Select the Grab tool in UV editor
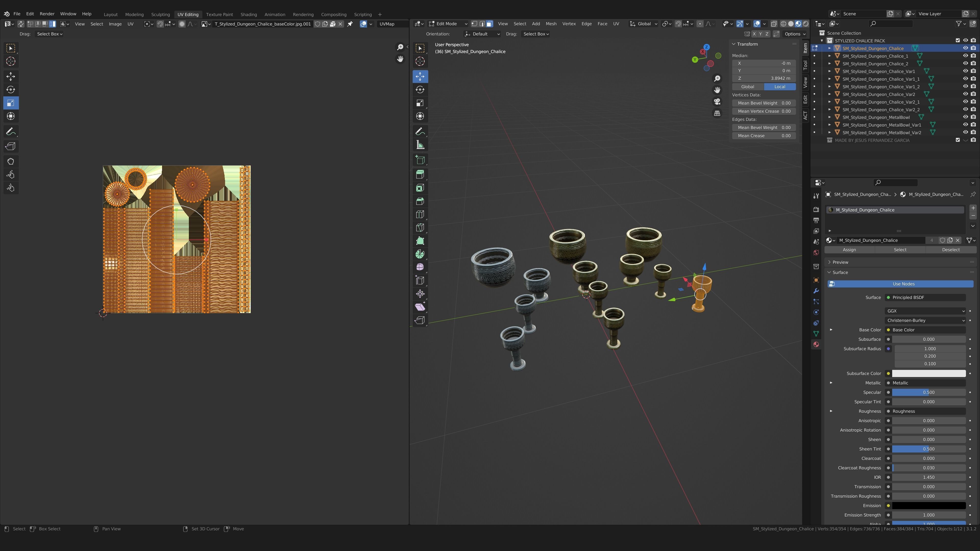980x551 pixels. (x=11, y=161)
